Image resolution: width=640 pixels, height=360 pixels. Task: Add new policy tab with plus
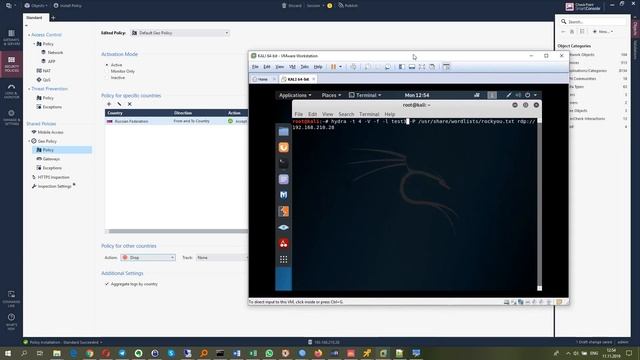pos(53,18)
